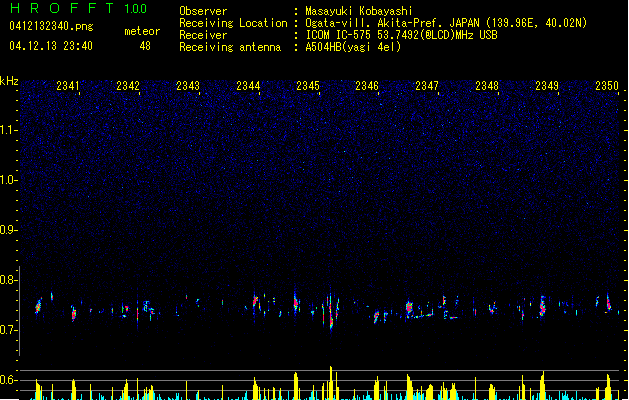Click the date stamp 04.12.13 23:40
The width and height of the screenshot is (629, 400).
point(51,46)
